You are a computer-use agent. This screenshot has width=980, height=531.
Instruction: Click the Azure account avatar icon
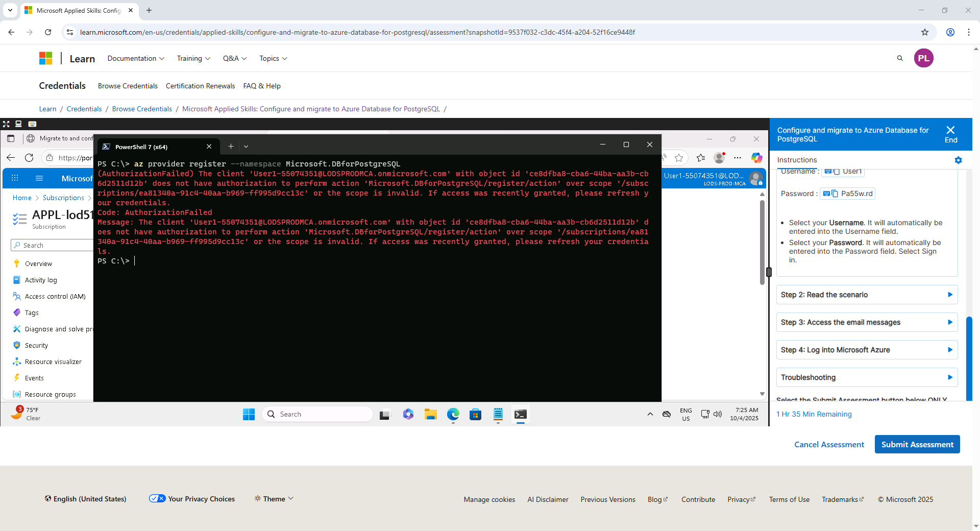click(756, 179)
